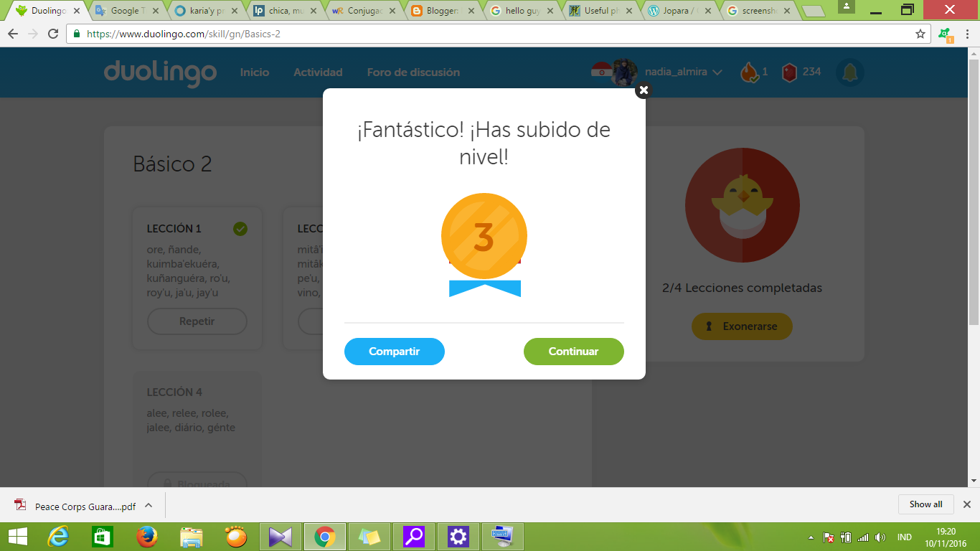Open Firefox from the taskbar

pyautogui.click(x=146, y=536)
